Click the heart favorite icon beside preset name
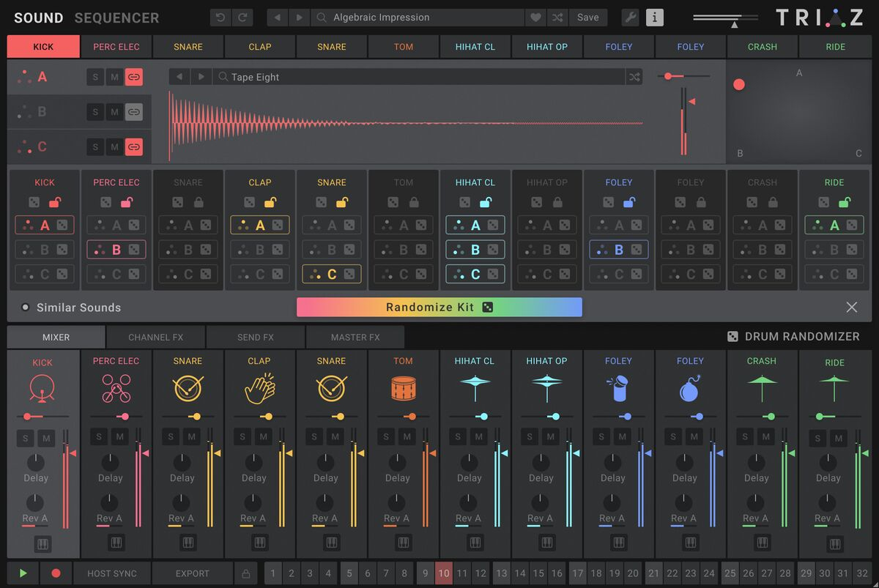Image resolution: width=879 pixels, height=588 pixels. pyautogui.click(x=535, y=18)
